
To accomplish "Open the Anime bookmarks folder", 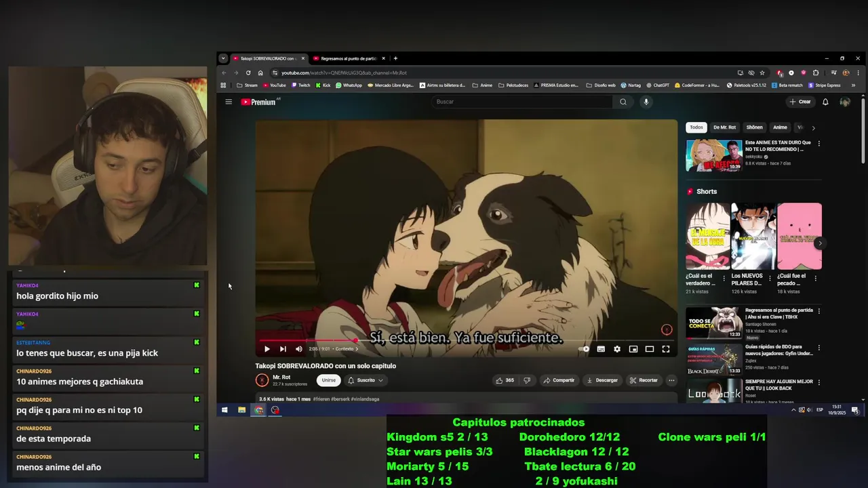I will tap(481, 85).
